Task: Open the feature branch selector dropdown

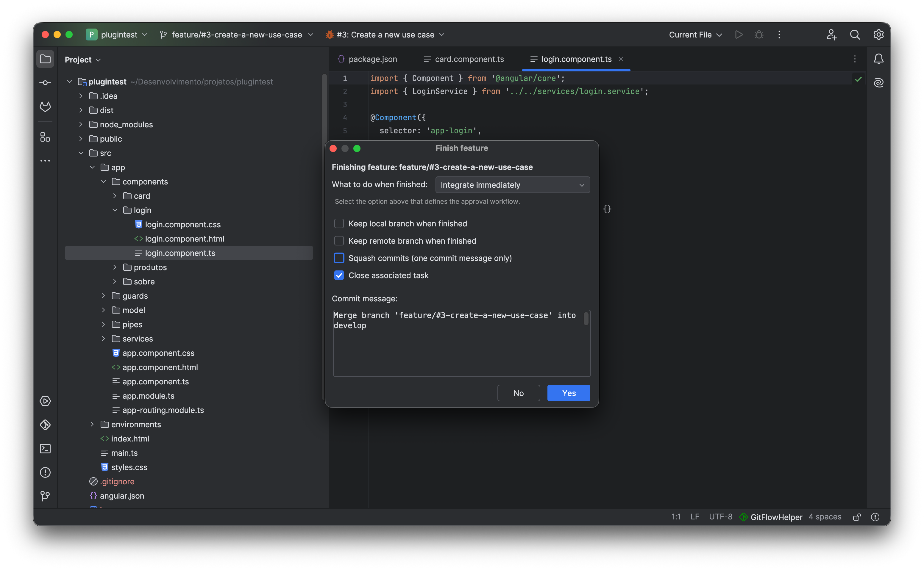Action: (x=237, y=35)
